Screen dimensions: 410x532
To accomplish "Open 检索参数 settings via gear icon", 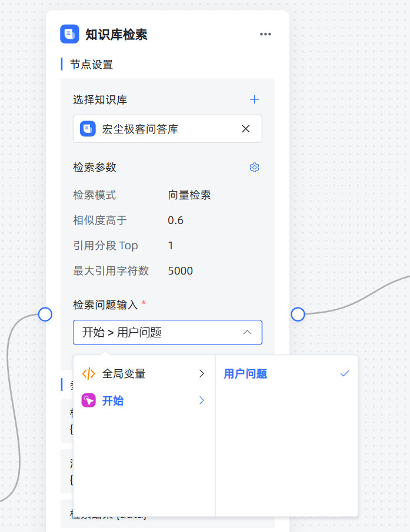I will [x=254, y=168].
